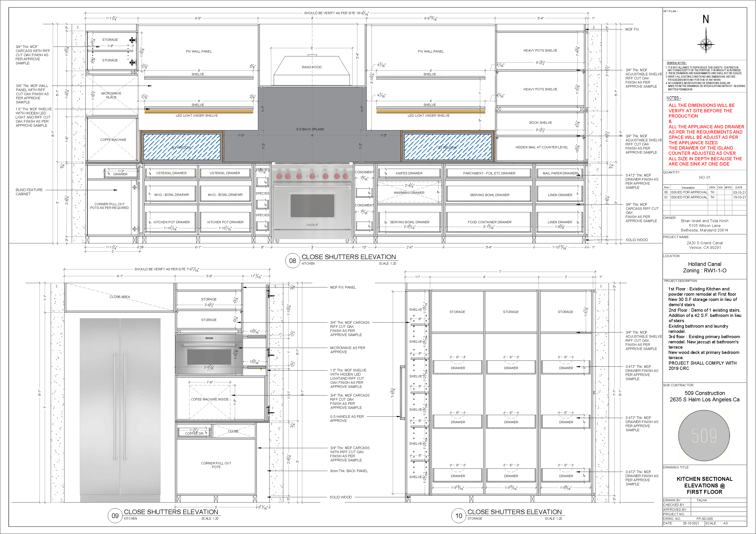Click the drawing number 08 circle
756x534 pixels.
coord(292,261)
